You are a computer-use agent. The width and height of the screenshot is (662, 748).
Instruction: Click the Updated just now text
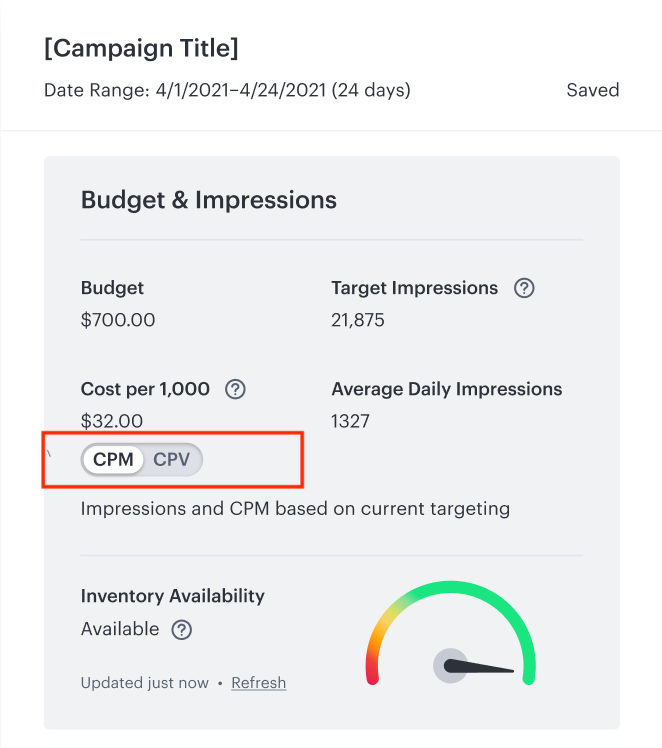point(145,683)
